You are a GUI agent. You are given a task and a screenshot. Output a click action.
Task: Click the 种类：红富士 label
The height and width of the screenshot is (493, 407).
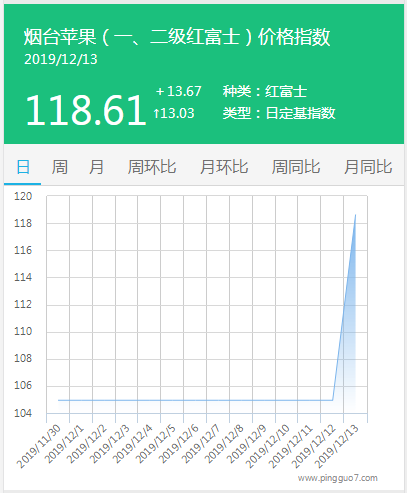[265, 91]
